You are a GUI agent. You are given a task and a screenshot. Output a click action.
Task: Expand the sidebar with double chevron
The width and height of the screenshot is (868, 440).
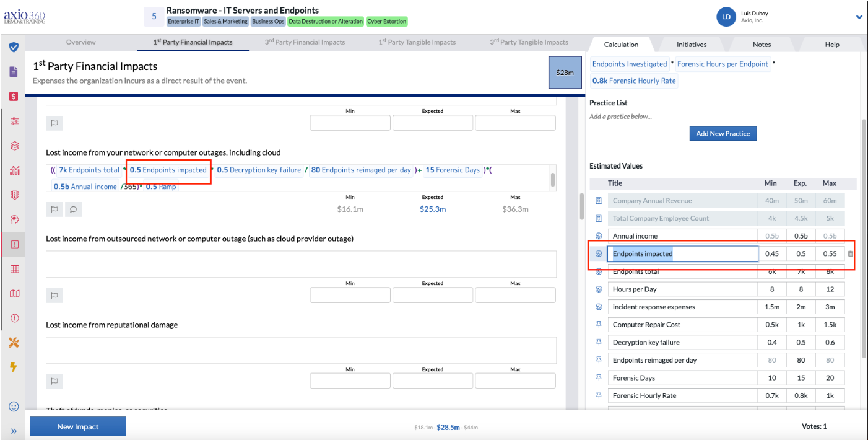[14, 430]
